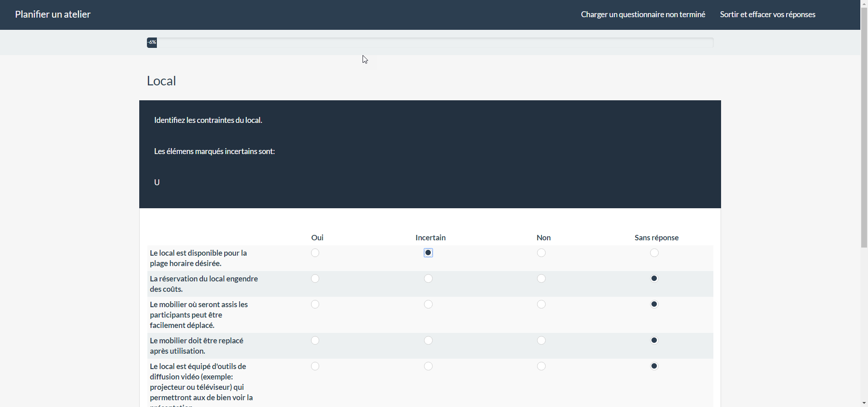Select Oui for mobilier facilement déplacé
This screenshot has height=407, width=868.
click(315, 304)
